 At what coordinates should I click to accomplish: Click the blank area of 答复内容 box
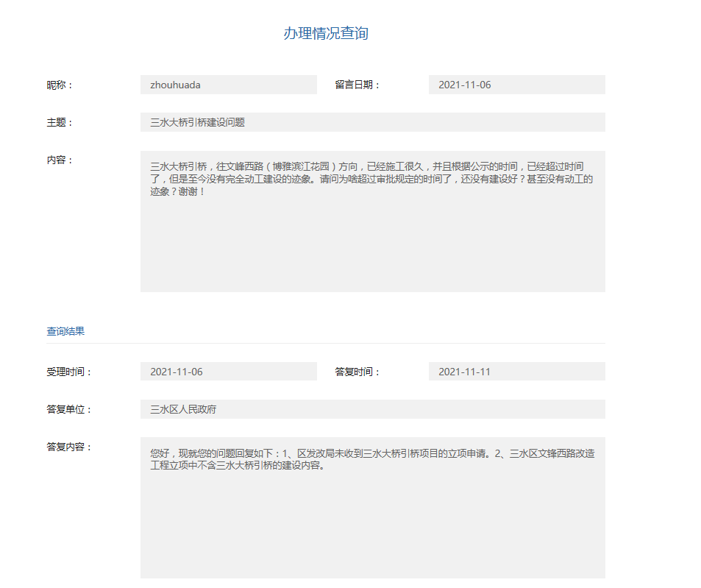point(372,530)
